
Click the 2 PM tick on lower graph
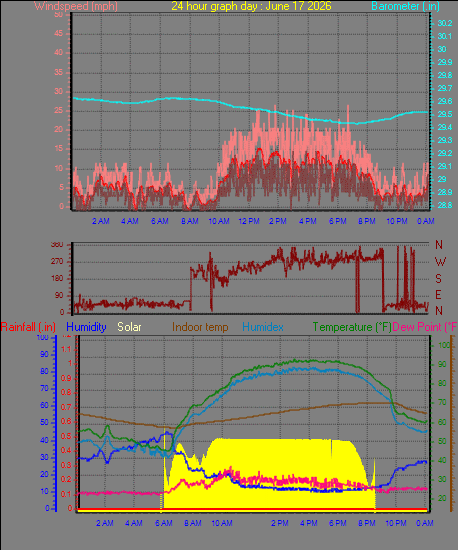click(280, 523)
